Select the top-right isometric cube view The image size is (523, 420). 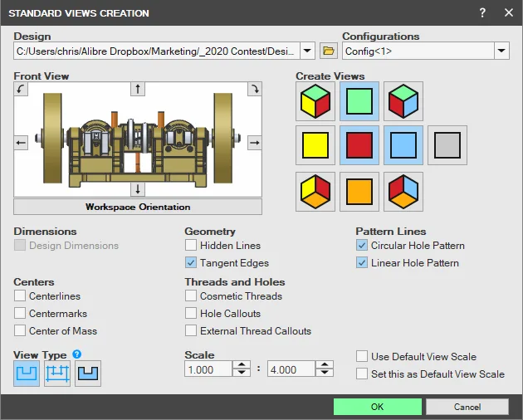[403, 101]
